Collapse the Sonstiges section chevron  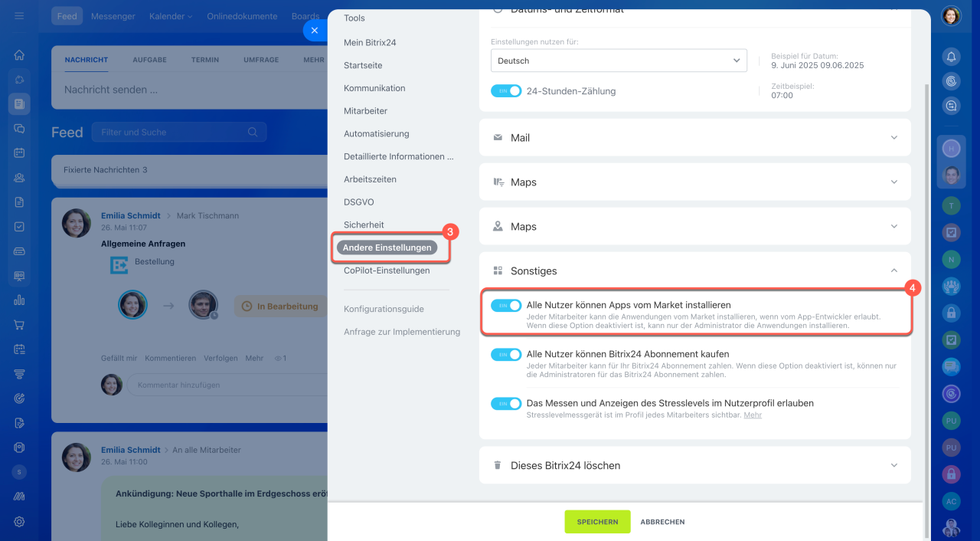(894, 270)
